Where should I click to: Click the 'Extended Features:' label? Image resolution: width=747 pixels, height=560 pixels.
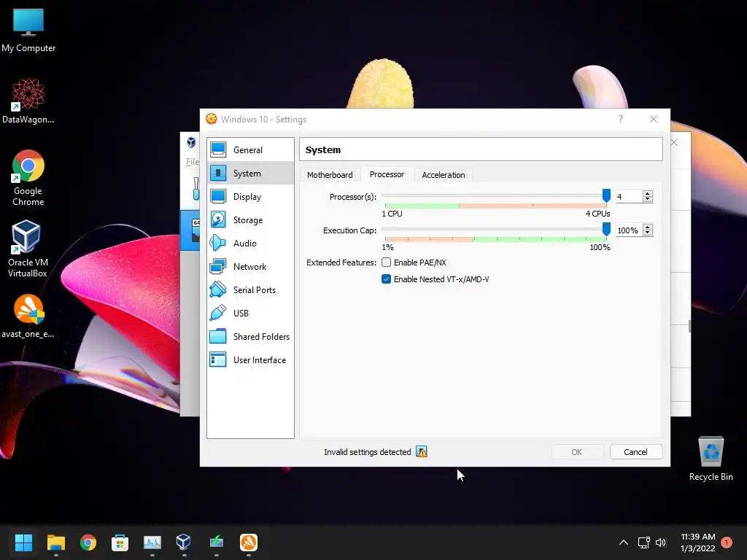coord(341,262)
